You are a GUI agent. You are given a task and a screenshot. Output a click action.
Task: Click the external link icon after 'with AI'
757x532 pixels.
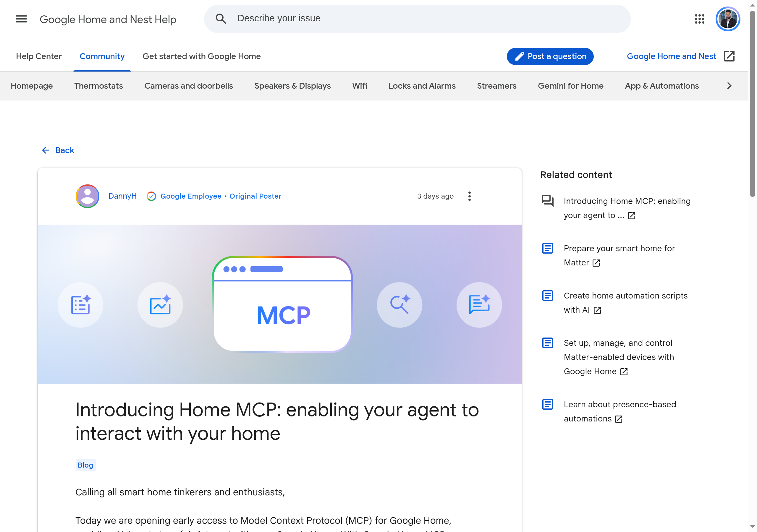click(597, 310)
